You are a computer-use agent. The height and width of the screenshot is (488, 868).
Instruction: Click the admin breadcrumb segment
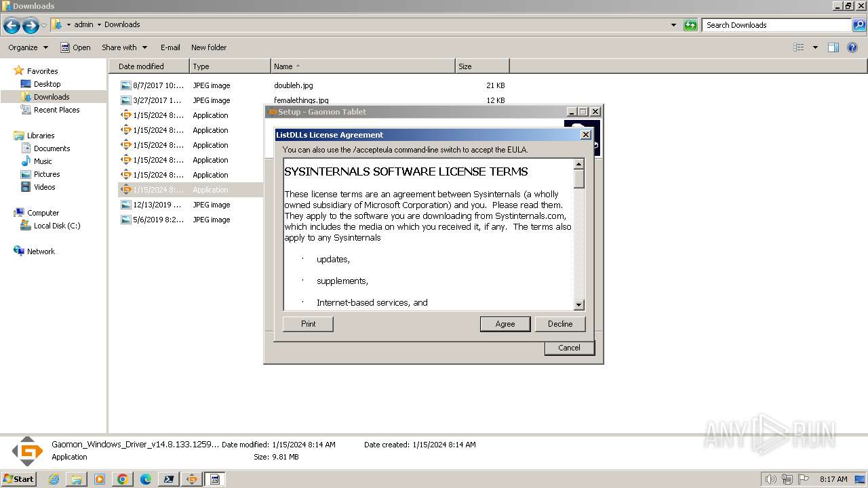[83, 24]
